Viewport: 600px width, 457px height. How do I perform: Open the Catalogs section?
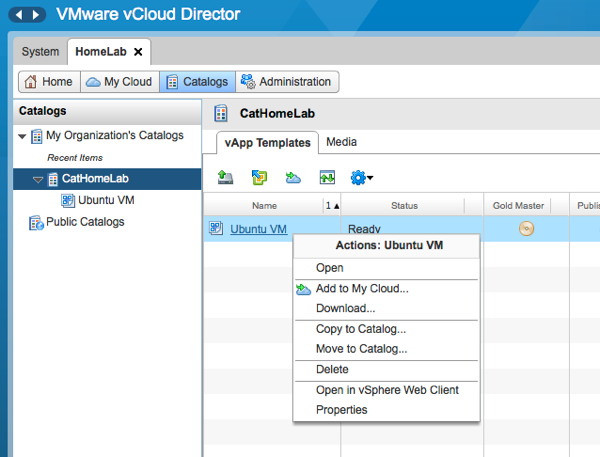[197, 82]
